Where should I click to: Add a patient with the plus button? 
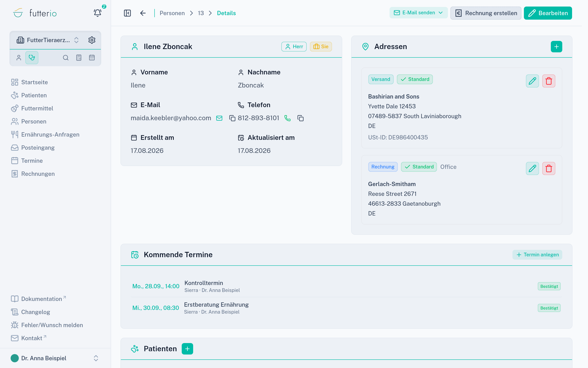[187, 349]
